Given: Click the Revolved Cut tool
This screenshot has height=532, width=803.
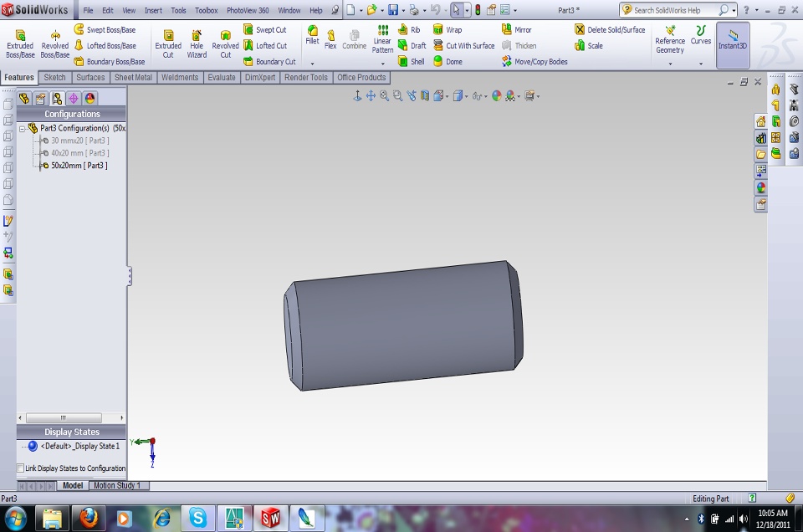Looking at the screenshot, I should coord(225,43).
